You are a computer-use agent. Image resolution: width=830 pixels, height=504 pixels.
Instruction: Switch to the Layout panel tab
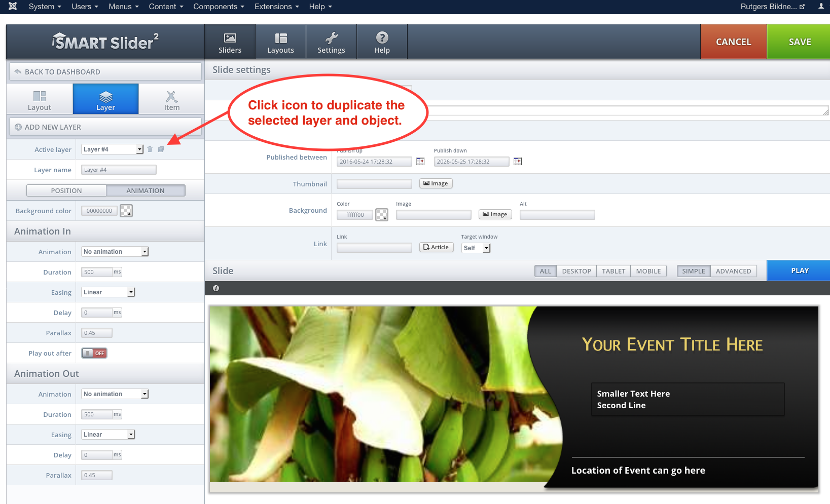coord(40,99)
